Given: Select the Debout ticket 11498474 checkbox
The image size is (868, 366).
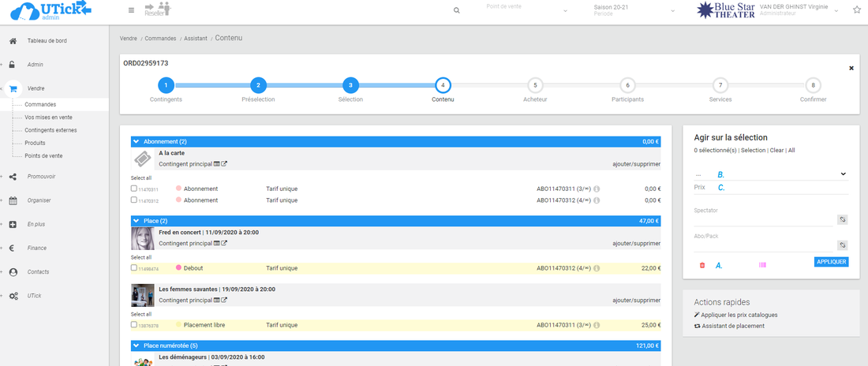Looking at the screenshot, I should pos(134,268).
